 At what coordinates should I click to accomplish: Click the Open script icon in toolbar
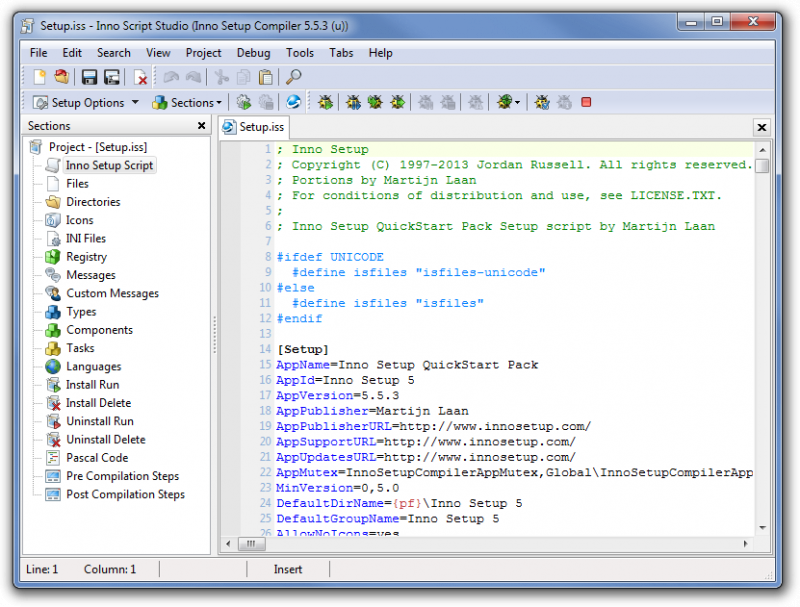point(61,77)
